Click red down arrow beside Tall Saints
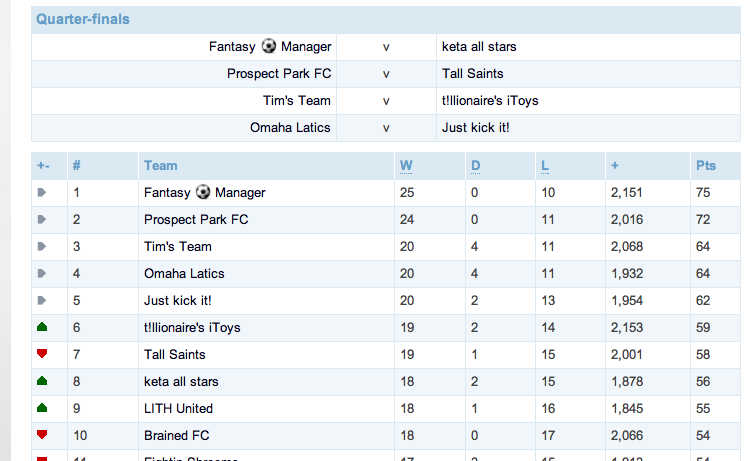The height and width of the screenshot is (461, 747). 42,354
